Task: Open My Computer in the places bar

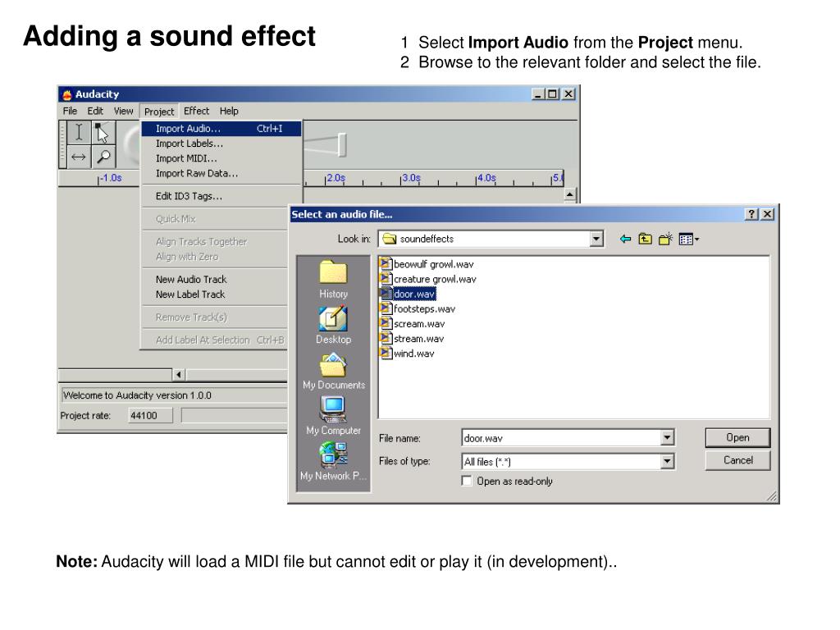Action: click(333, 416)
